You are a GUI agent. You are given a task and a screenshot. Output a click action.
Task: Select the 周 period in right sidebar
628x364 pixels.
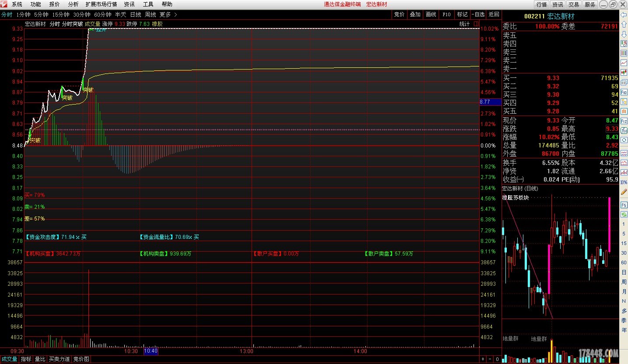point(624,282)
